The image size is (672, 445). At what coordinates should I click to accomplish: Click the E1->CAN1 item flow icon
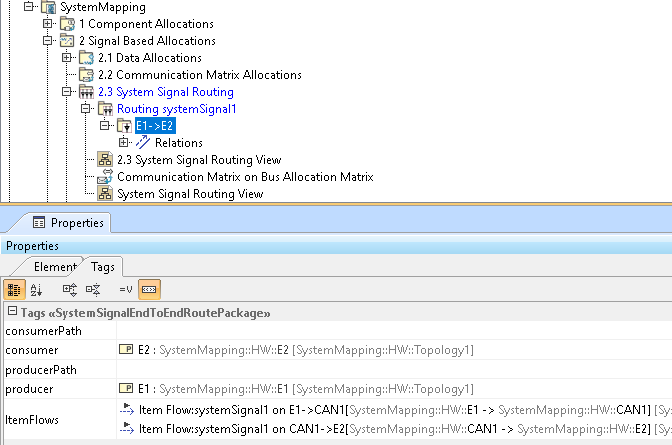tap(127, 409)
